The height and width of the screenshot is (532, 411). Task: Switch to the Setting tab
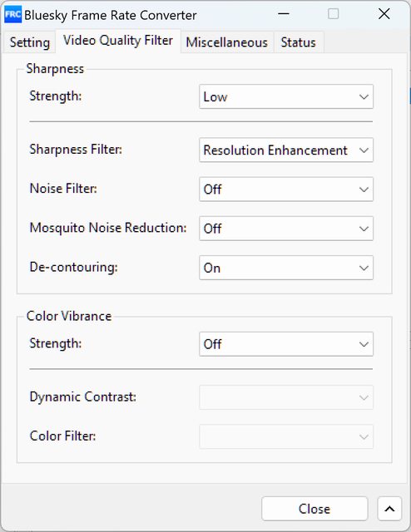[30, 42]
